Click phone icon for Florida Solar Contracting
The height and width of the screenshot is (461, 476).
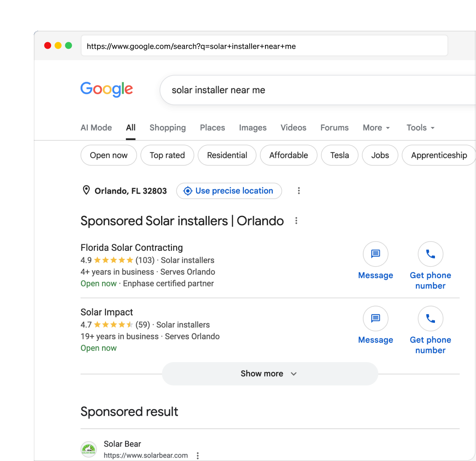pyautogui.click(x=430, y=254)
